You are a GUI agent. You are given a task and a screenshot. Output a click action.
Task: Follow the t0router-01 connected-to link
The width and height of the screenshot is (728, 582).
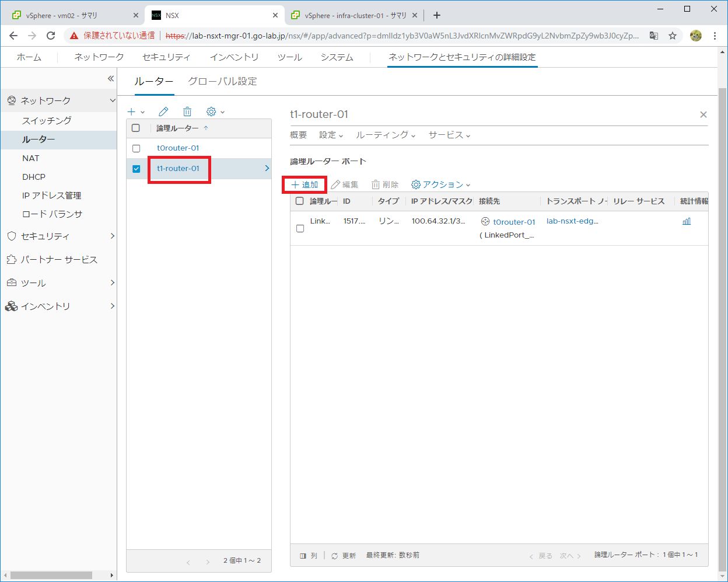[514, 222]
